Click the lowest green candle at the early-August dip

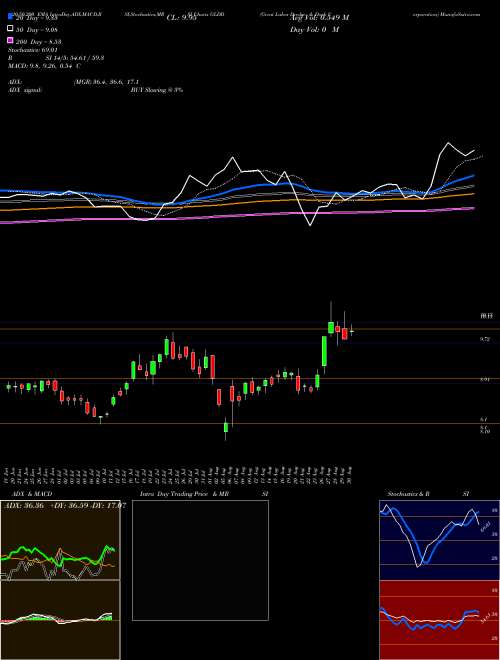click(226, 428)
